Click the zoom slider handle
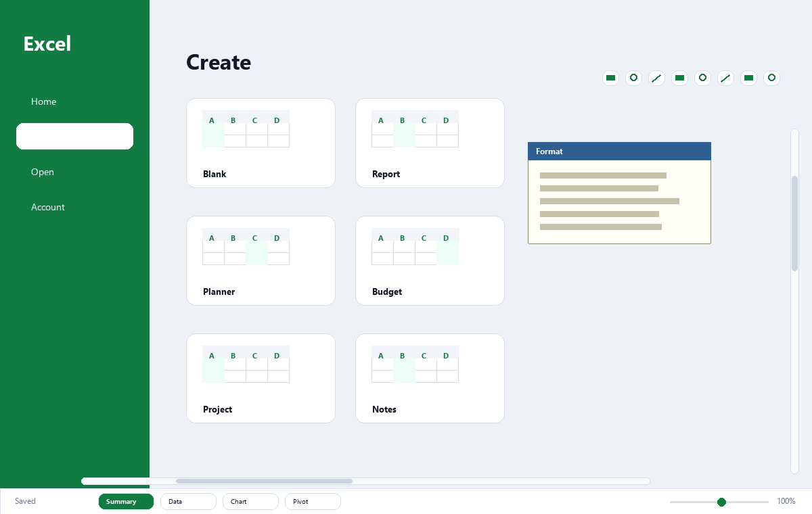 point(721,502)
